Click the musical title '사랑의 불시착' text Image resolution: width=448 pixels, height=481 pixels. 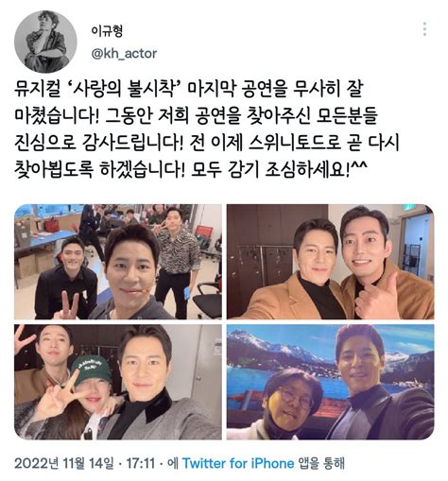[125, 89]
